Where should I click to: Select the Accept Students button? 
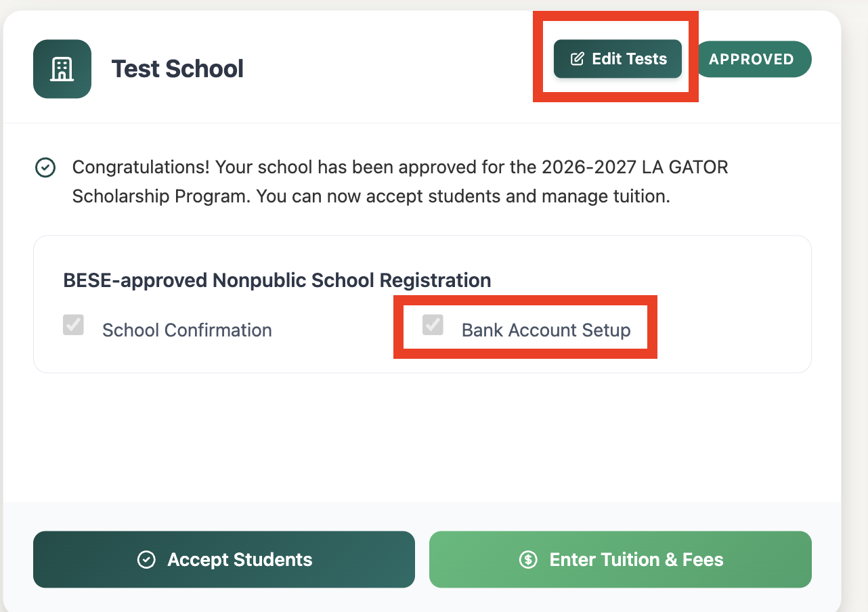coord(224,559)
